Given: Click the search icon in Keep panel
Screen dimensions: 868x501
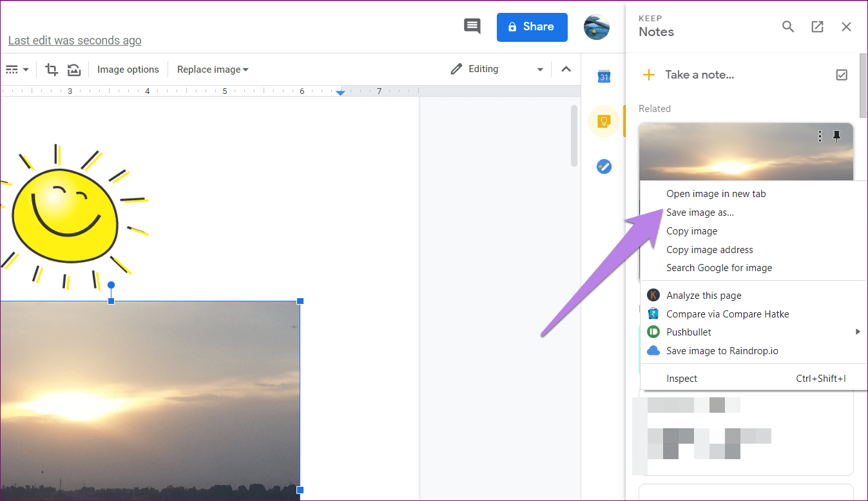Looking at the screenshot, I should pos(787,26).
